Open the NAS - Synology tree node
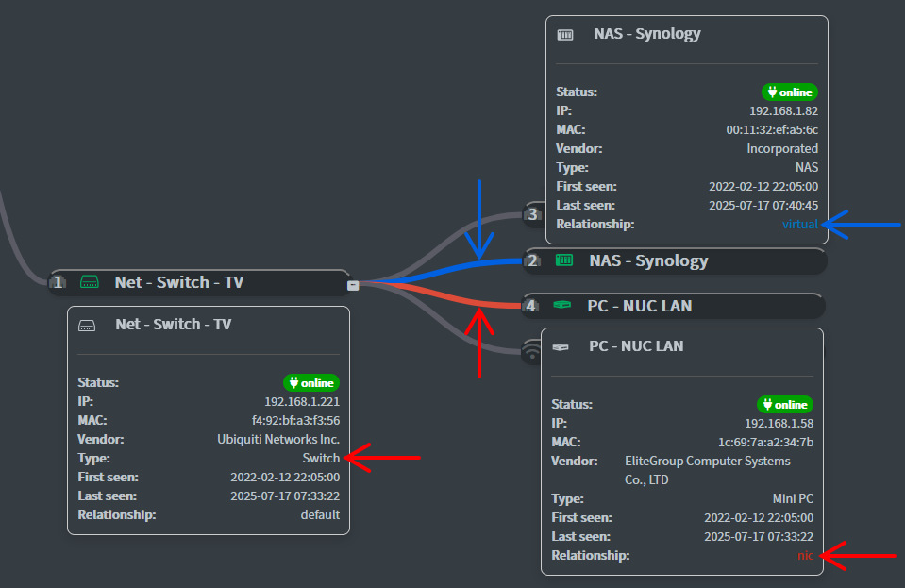 (648, 260)
